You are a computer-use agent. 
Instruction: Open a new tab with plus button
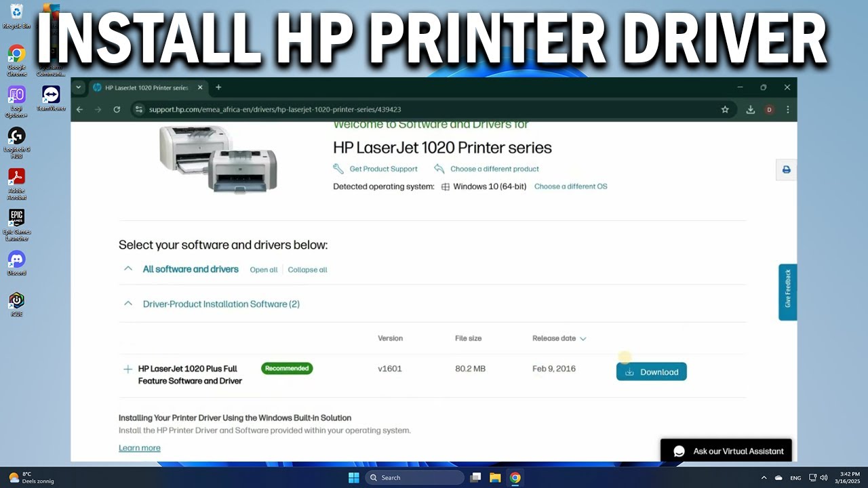click(218, 87)
